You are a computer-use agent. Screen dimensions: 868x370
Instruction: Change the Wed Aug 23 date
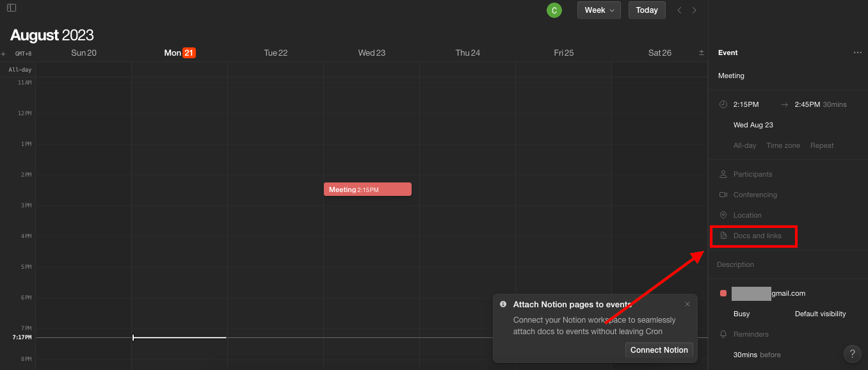tap(753, 125)
